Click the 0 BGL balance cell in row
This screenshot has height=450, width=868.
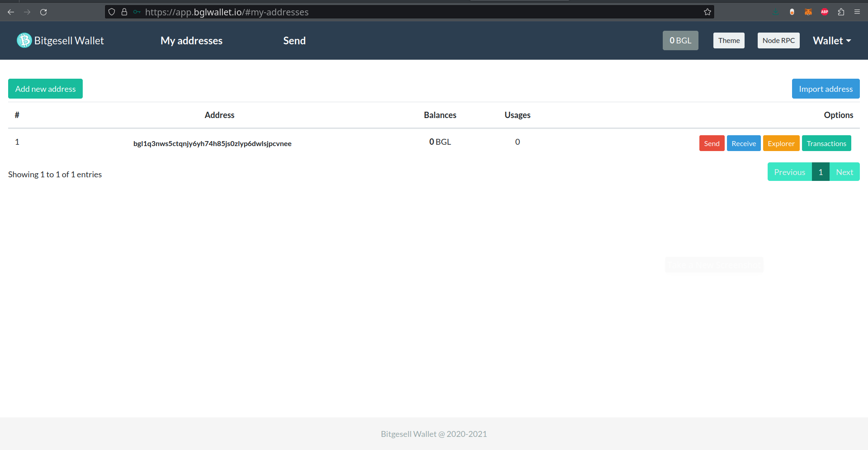[440, 142]
